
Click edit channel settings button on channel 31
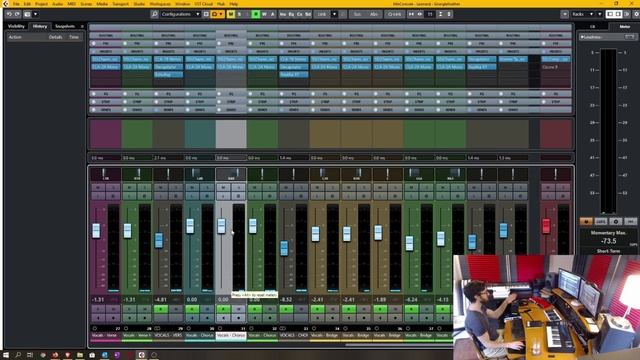coord(239,196)
